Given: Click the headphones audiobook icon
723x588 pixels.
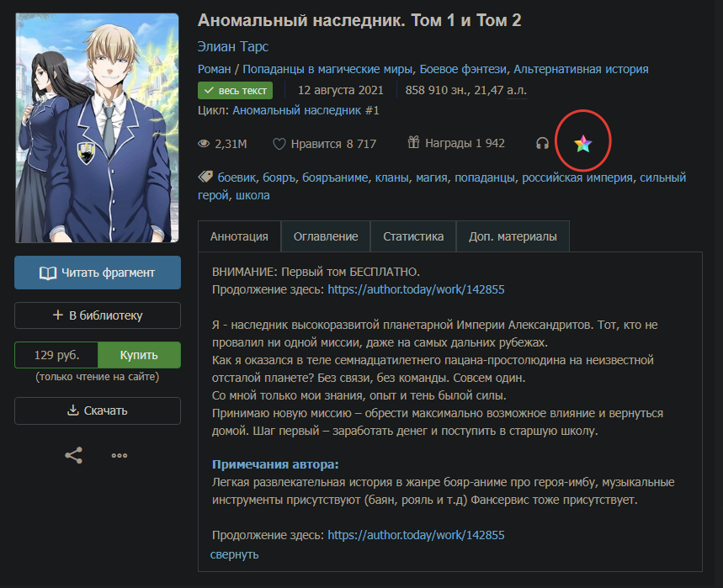Looking at the screenshot, I should tap(542, 143).
